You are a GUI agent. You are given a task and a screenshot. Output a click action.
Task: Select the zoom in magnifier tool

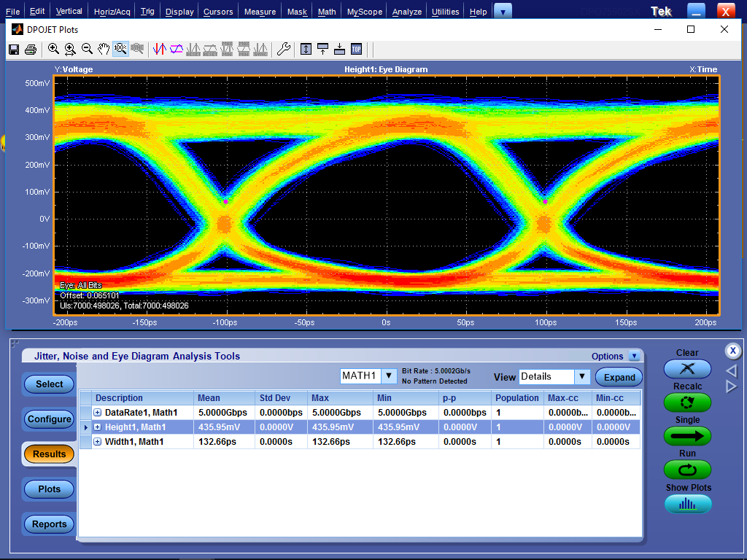click(x=53, y=49)
